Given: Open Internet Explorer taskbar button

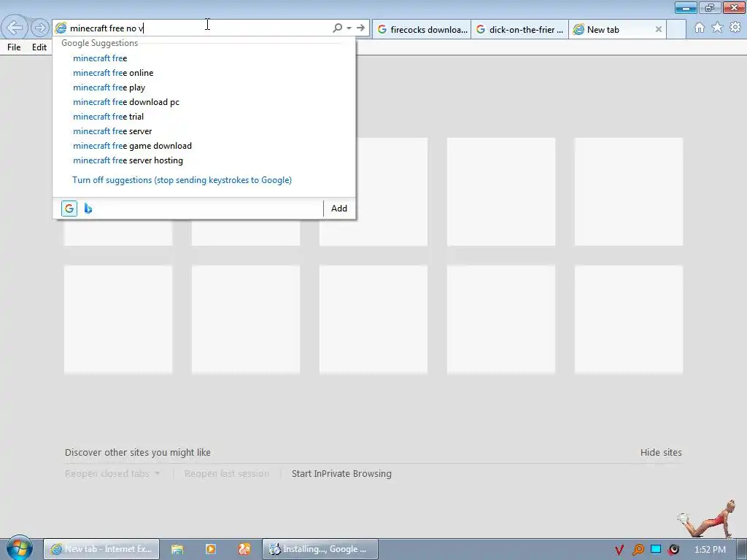Looking at the screenshot, I should tap(101, 549).
